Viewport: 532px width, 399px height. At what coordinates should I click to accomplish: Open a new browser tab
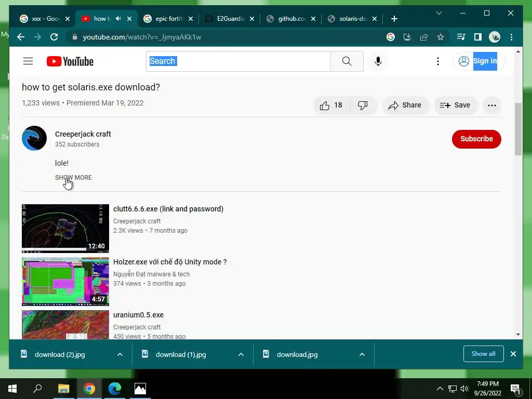(x=394, y=19)
